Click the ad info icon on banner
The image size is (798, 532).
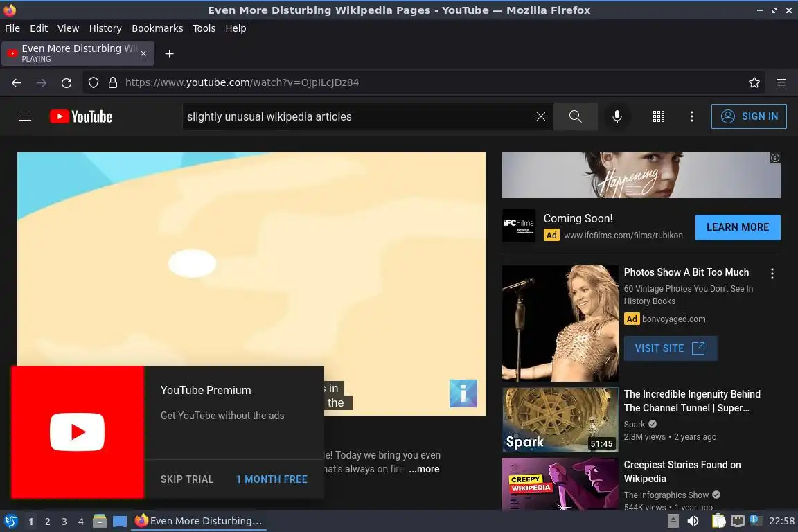coord(774,158)
